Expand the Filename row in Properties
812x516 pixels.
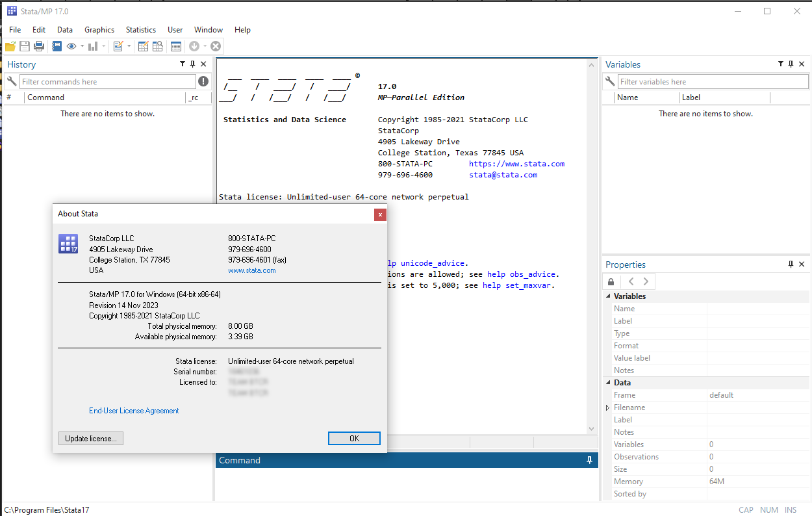tap(608, 407)
